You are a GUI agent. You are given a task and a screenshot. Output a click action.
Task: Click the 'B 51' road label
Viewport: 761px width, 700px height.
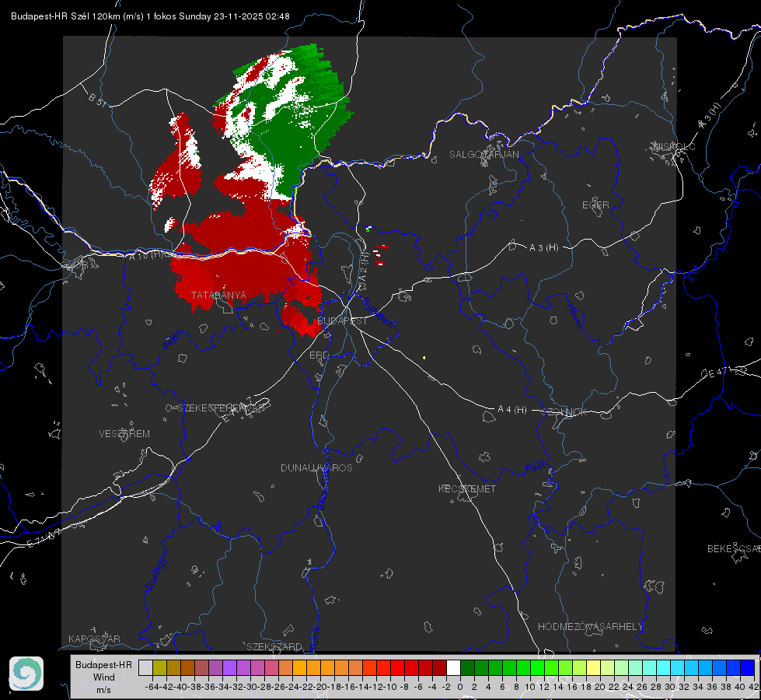97,100
